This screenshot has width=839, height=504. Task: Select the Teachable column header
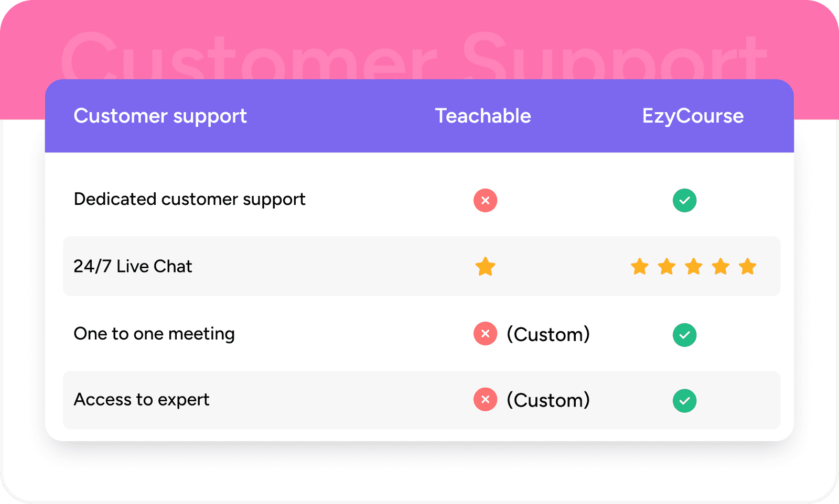coord(483,116)
